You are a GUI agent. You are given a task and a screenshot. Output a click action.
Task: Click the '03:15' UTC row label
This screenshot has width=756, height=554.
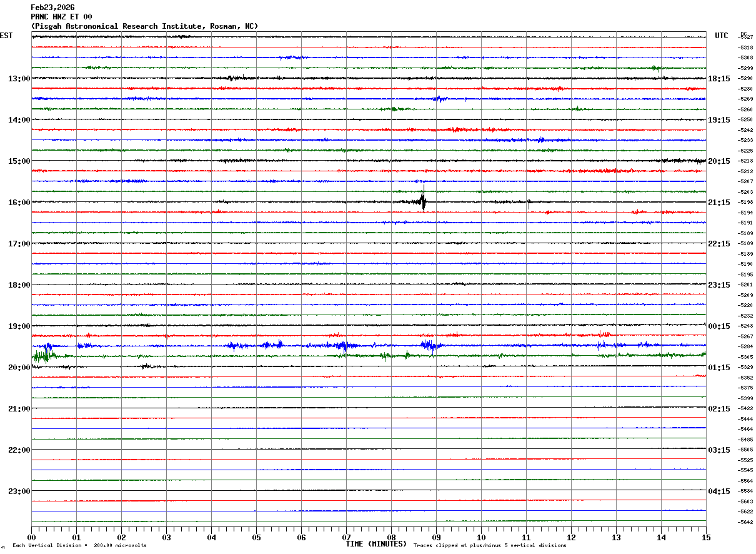tap(719, 450)
